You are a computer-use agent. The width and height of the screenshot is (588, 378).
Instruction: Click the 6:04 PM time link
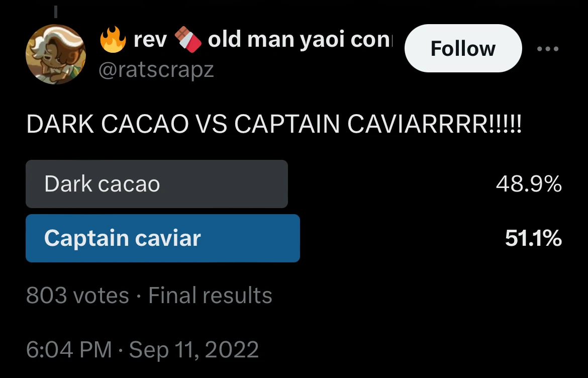69,348
